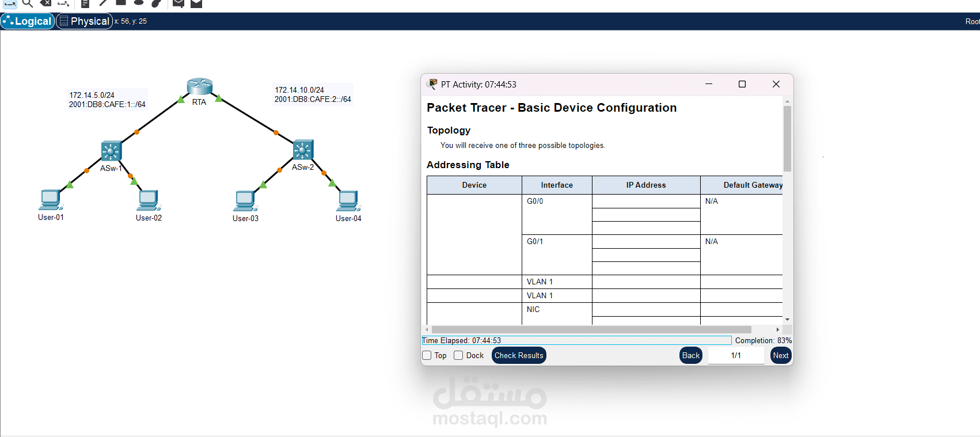
Task: Click the 2001:DB8:CAFE:1::/64 label
Action: pos(107,104)
